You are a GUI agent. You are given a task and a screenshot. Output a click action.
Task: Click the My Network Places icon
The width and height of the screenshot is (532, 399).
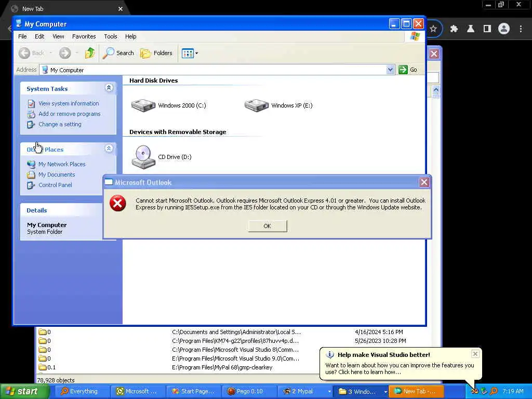(31, 164)
